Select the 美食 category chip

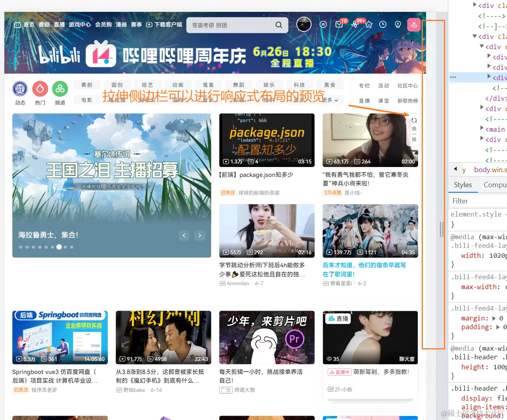click(330, 85)
